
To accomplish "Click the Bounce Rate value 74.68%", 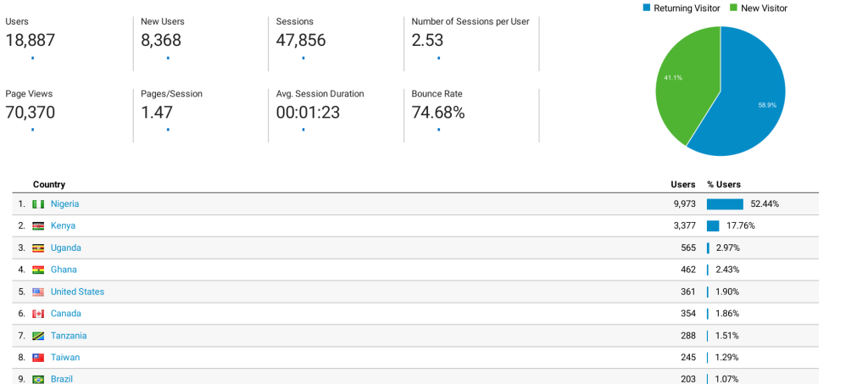I will pos(438,113).
